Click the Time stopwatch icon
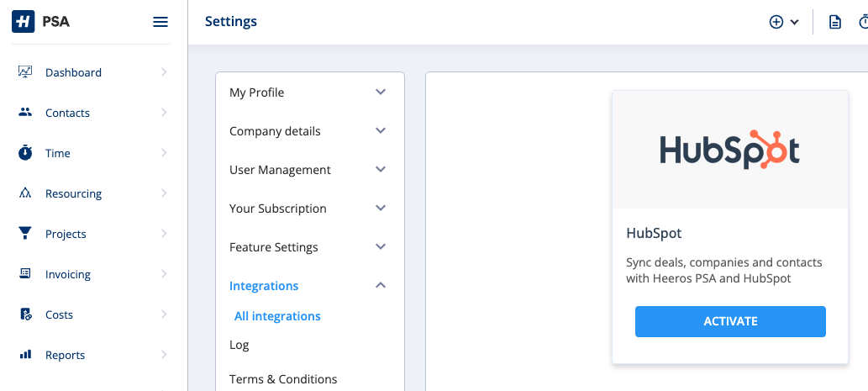868x391 pixels. pos(25,153)
